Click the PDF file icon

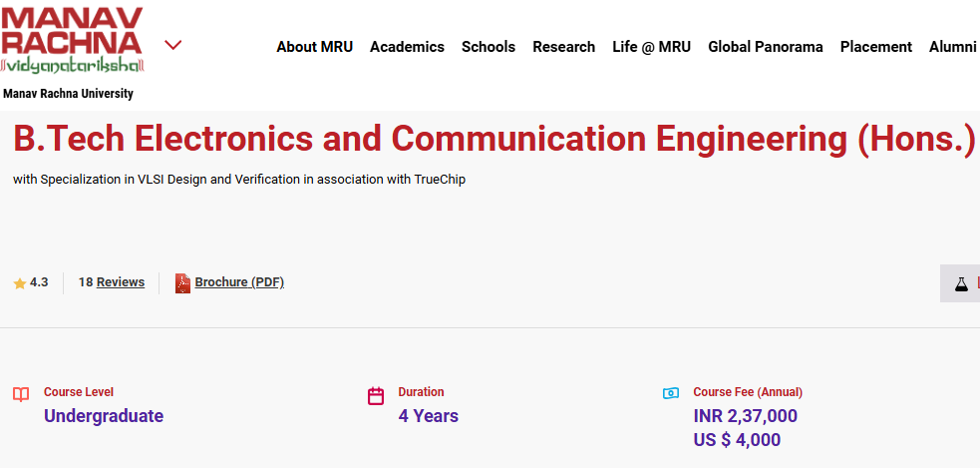182,283
